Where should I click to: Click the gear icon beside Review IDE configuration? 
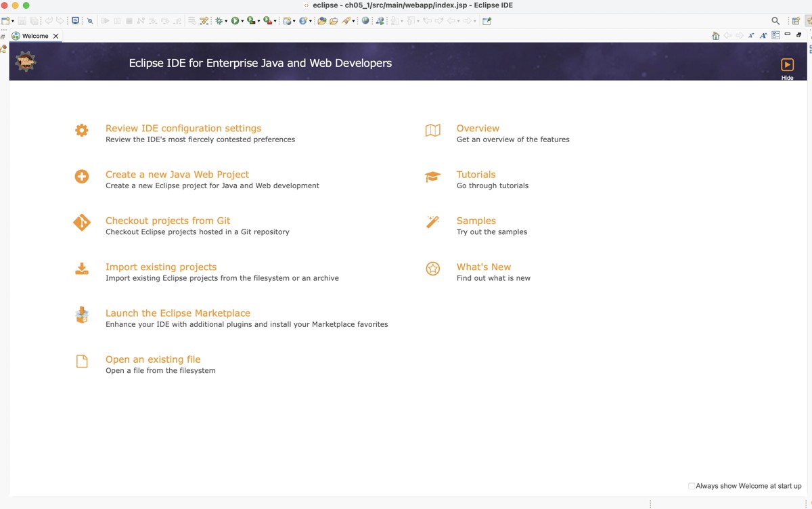[x=81, y=131]
